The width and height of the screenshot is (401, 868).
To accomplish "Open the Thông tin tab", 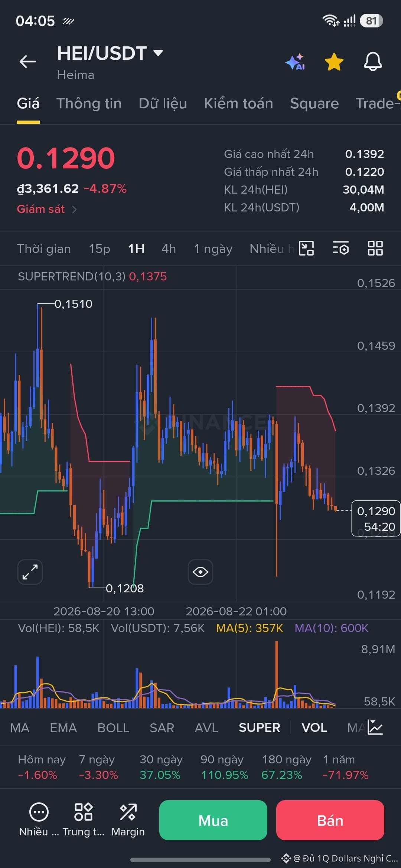I will pos(89,103).
